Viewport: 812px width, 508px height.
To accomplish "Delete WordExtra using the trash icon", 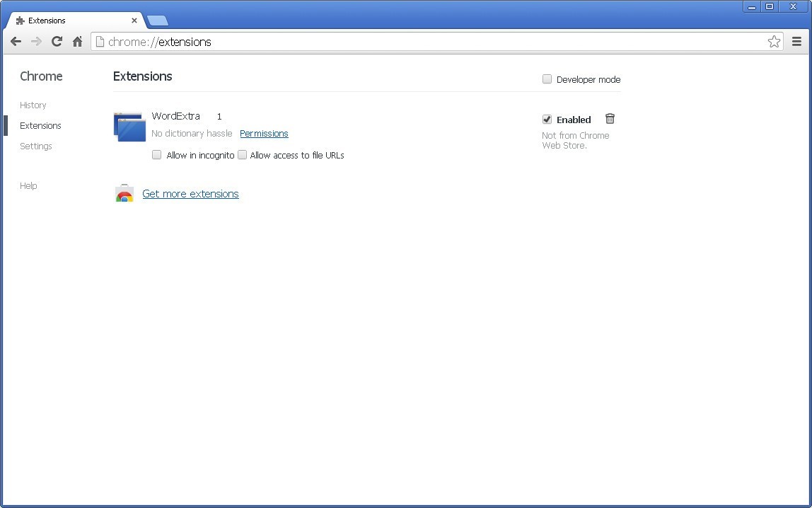I will (x=610, y=118).
